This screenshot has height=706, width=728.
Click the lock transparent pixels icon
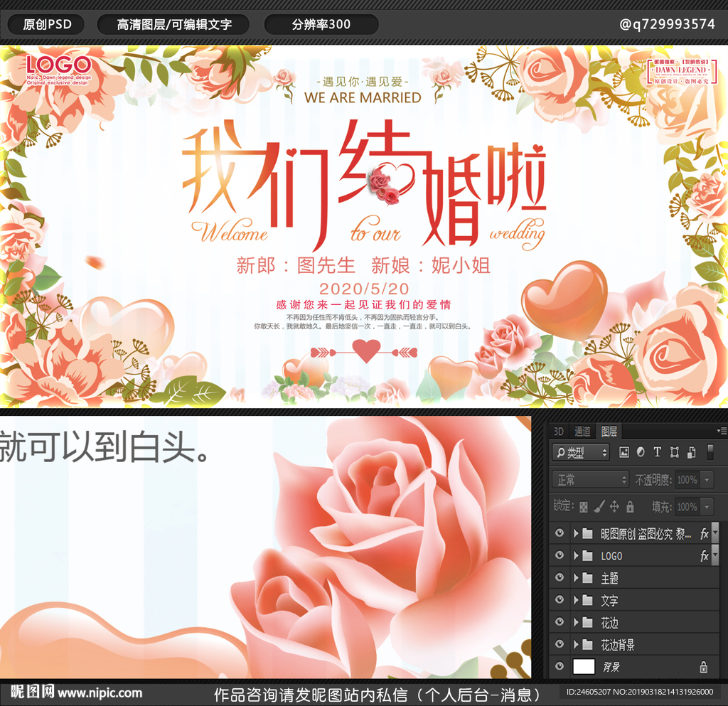click(x=584, y=507)
